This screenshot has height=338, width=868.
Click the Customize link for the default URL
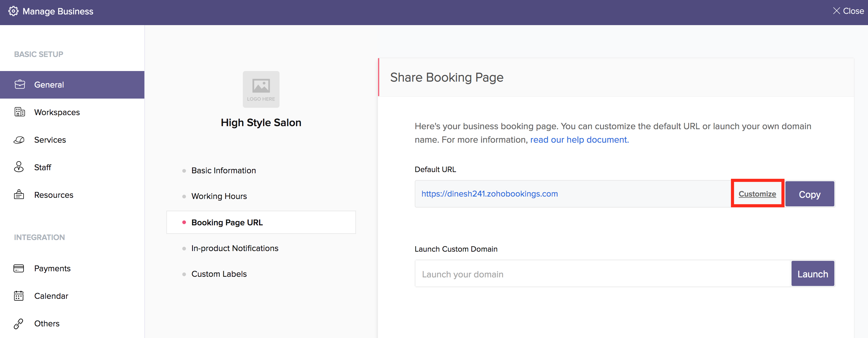point(757,194)
